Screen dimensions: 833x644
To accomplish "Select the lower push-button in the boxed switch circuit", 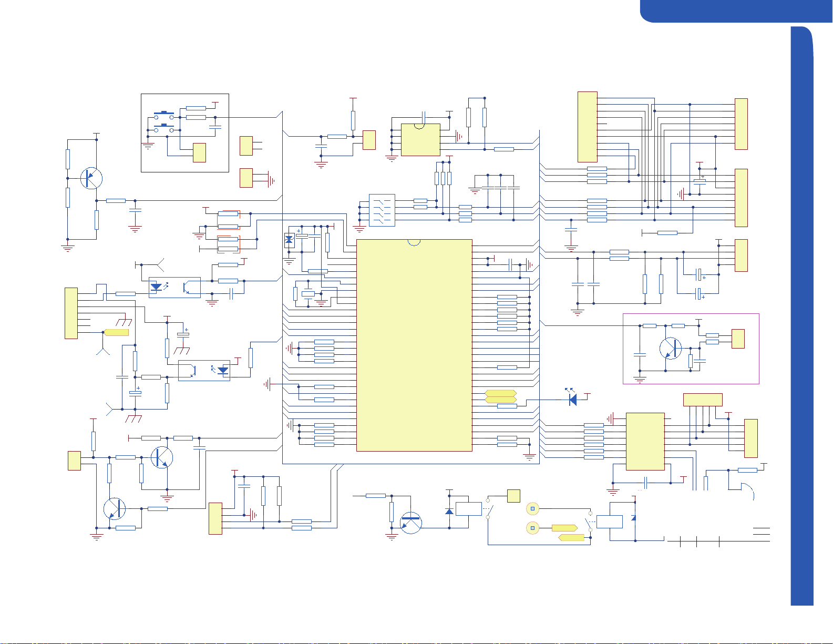I will [164, 127].
